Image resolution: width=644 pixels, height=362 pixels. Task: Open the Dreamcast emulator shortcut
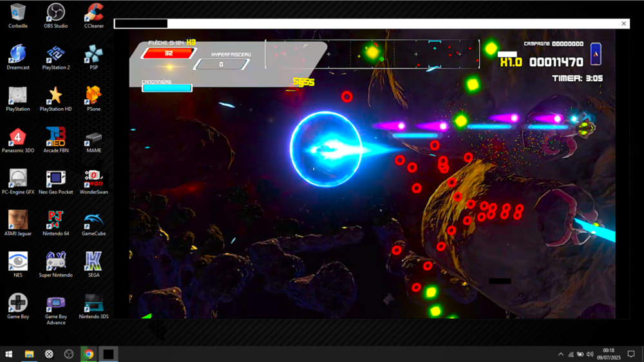point(18,54)
